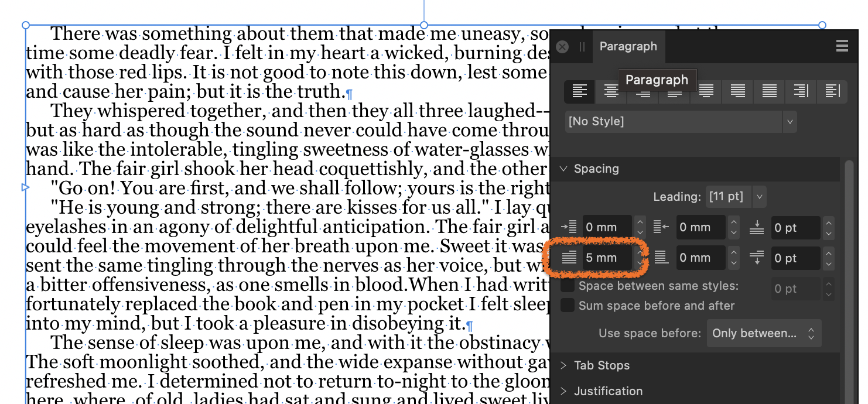The height and width of the screenshot is (404, 868).
Task: Select the Justify All alignment icon
Action: pyautogui.click(x=770, y=91)
